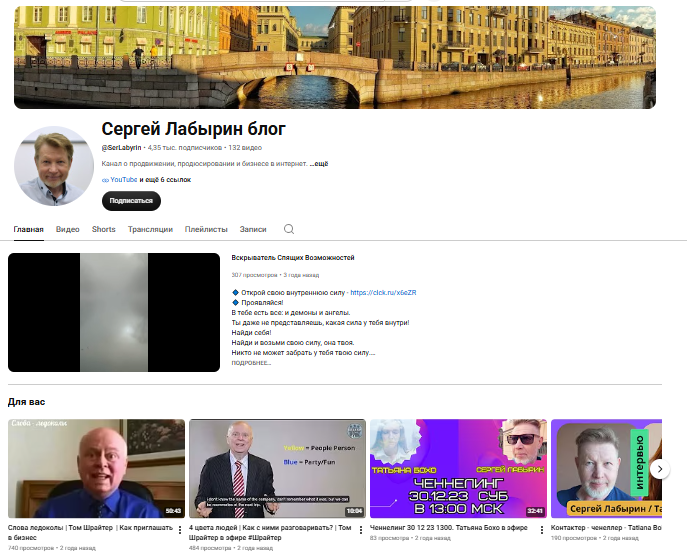Image resolution: width=687 pixels, height=559 pixels.
Task: Open the Записи tab
Action: click(253, 229)
